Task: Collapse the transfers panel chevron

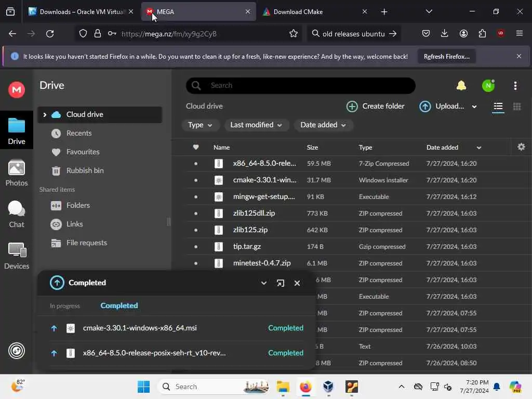Action: coord(263,283)
